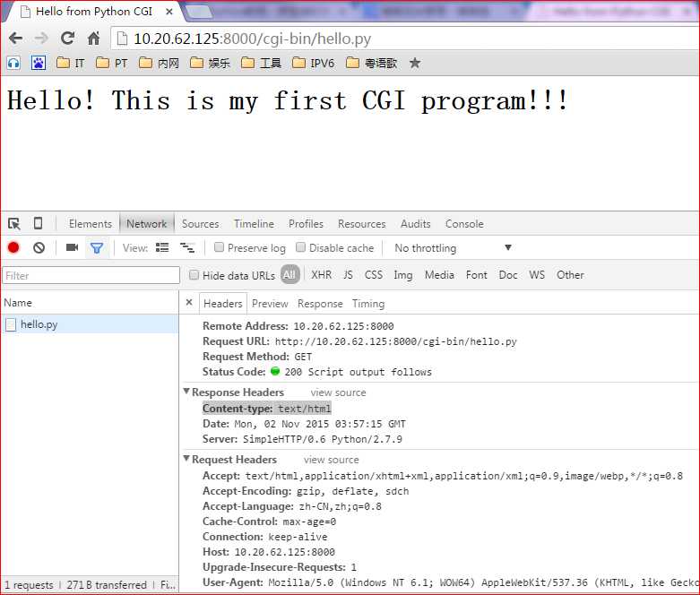
Task: Select the All filter
Action: pos(290,274)
